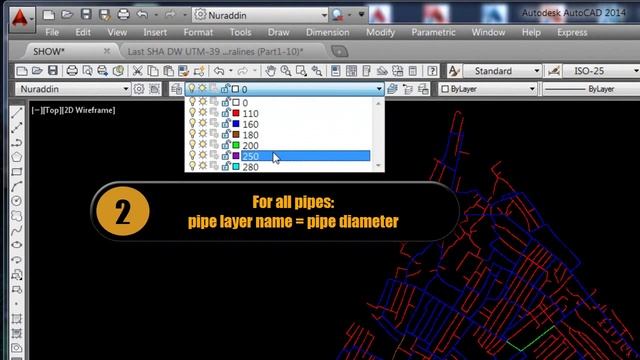
Task: Toggle freeze sun icon for layer 0 row
Action: click(x=203, y=102)
